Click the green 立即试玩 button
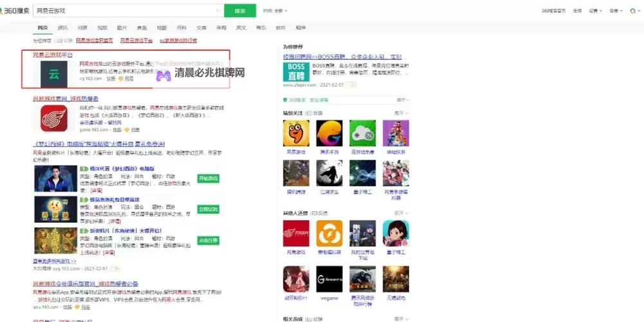Viewport: 644px width, 322px height. pos(208,209)
